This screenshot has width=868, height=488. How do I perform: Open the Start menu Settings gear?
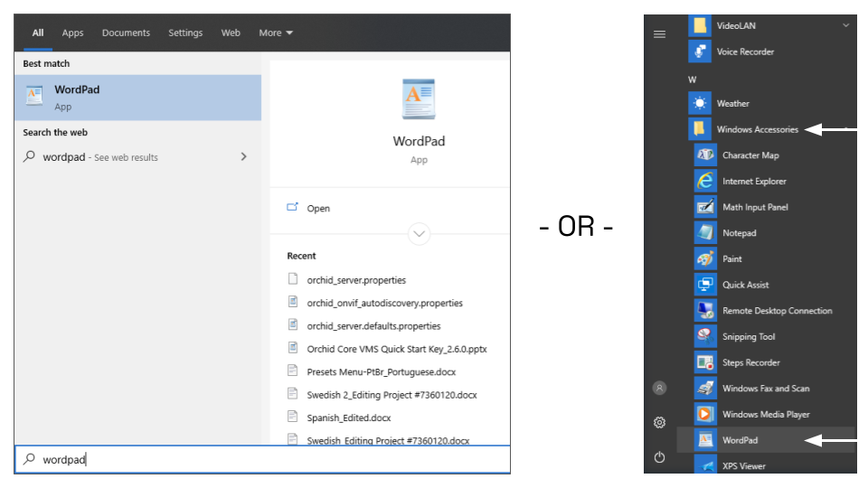660,422
